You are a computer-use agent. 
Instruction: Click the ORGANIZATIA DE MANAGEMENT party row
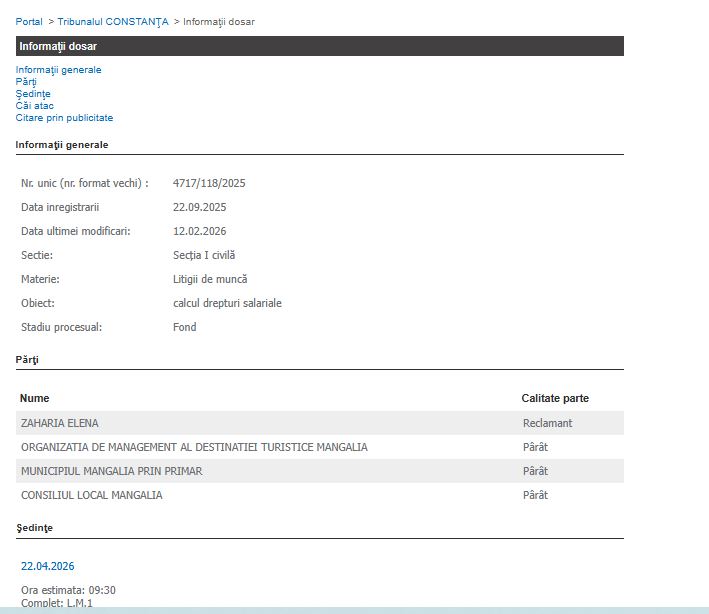[194, 447]
